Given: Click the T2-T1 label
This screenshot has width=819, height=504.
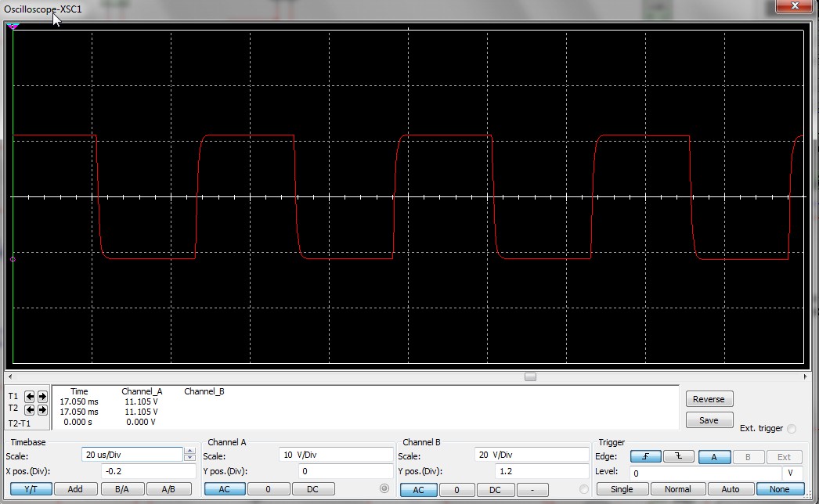Looking at the screenshot, I should [20, 423].
